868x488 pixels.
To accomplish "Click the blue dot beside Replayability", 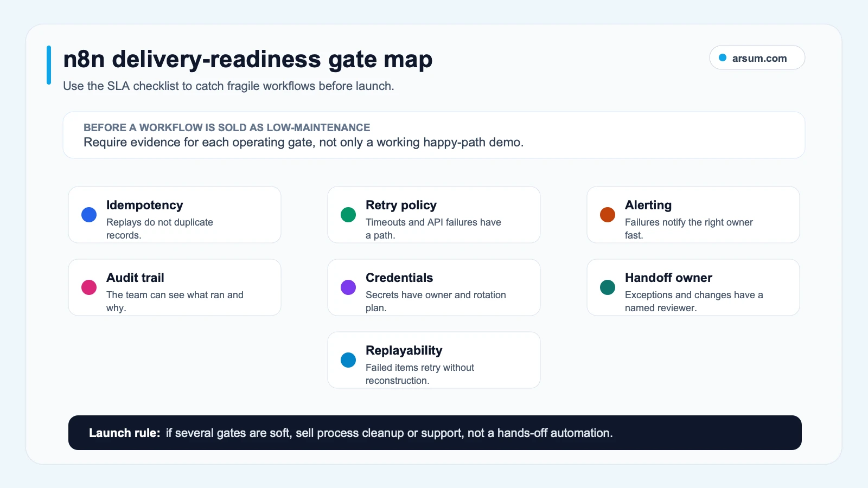I will tap(348, 360).
